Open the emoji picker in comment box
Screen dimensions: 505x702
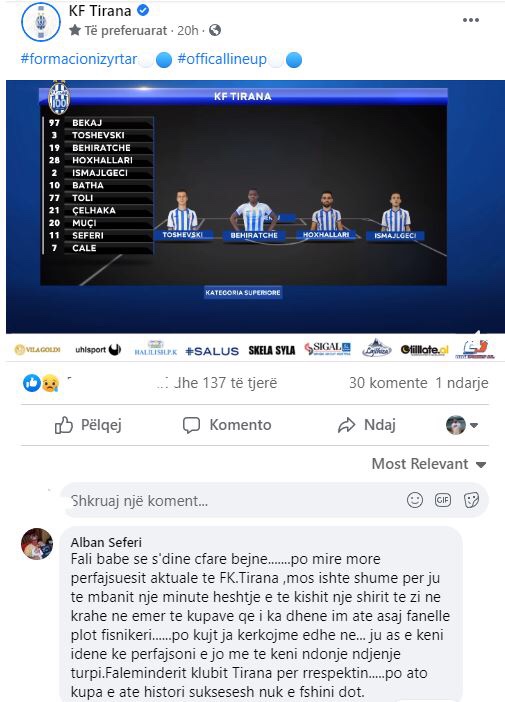(415, 500)
